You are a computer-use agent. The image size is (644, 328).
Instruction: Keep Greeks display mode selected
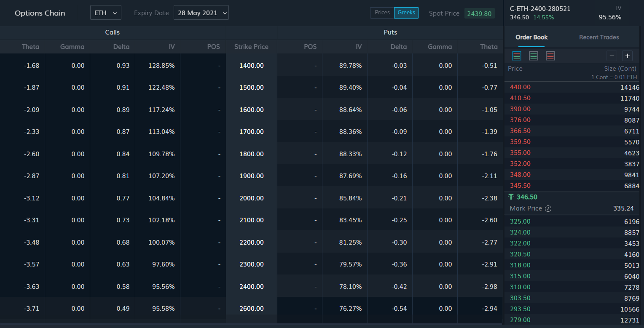tap(406, 13)
